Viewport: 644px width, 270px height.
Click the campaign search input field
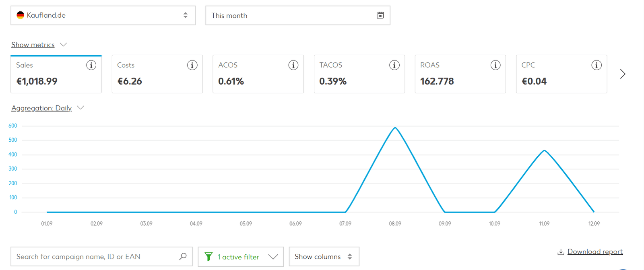[95, 257]
